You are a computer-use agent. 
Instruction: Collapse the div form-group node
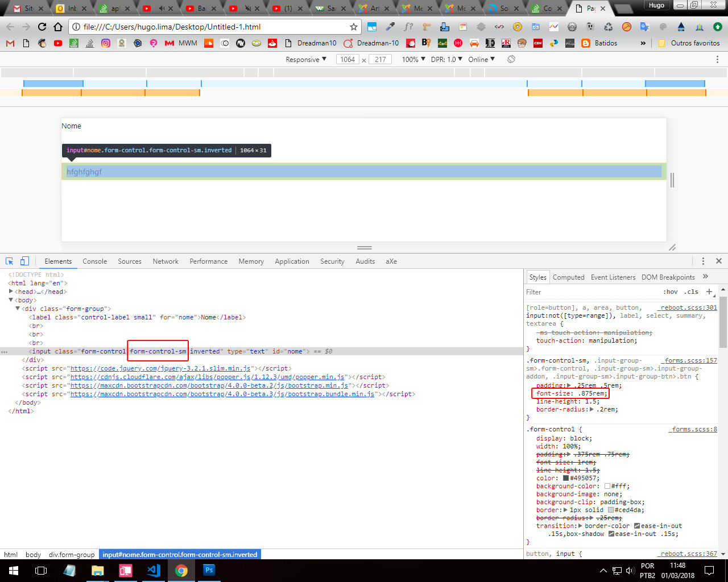coord(18,309)
